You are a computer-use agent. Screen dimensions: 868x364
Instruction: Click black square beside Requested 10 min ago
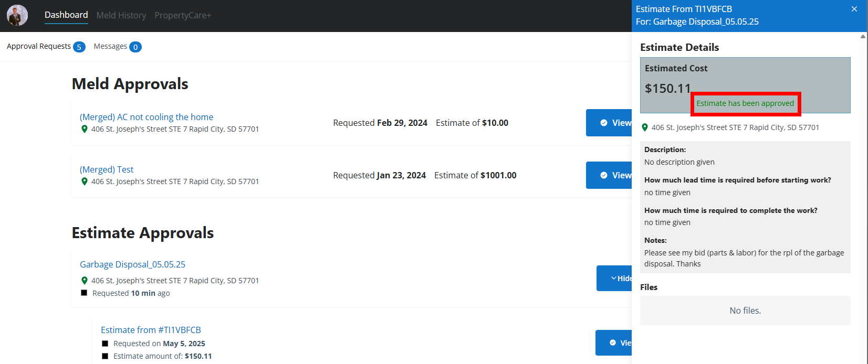pos(84,293)
